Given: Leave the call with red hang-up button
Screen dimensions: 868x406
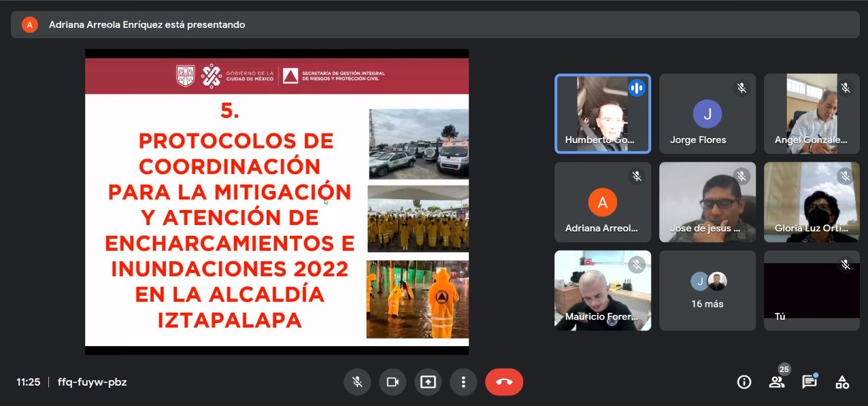Looking at the screenshot, I should click(x=504, y=382).
